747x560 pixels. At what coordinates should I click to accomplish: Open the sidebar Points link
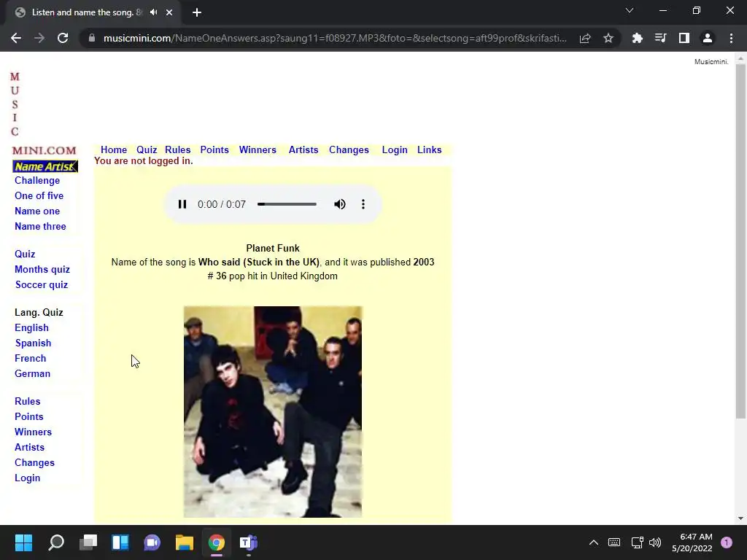pos(29,416)
